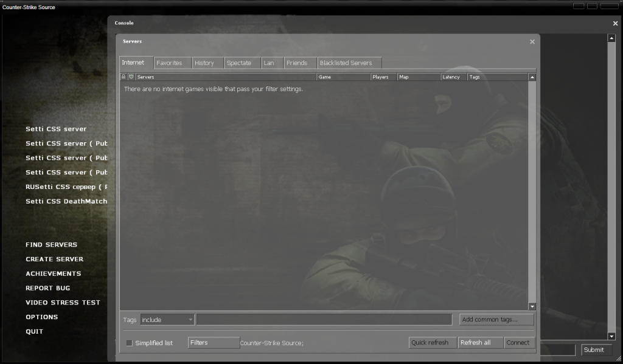Close the Servers browser window

[x=532, y=42]
